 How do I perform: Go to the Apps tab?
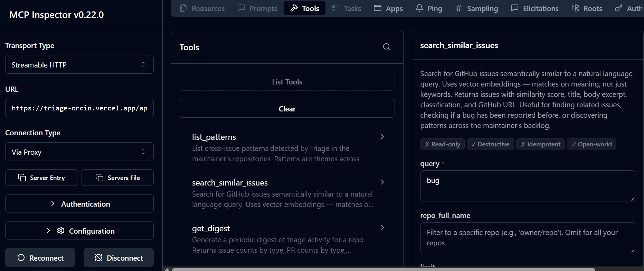pyautogui.click(x=388, y=8)
